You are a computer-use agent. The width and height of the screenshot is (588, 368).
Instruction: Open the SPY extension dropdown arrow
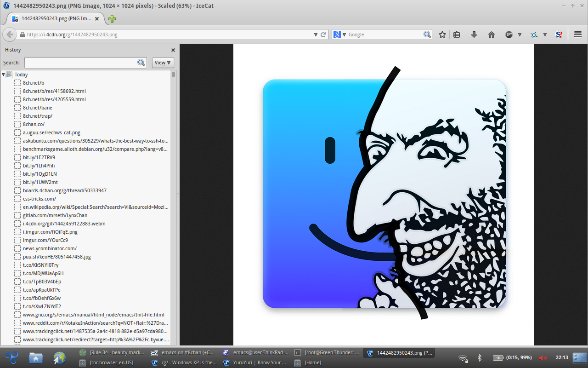(520, 34)
